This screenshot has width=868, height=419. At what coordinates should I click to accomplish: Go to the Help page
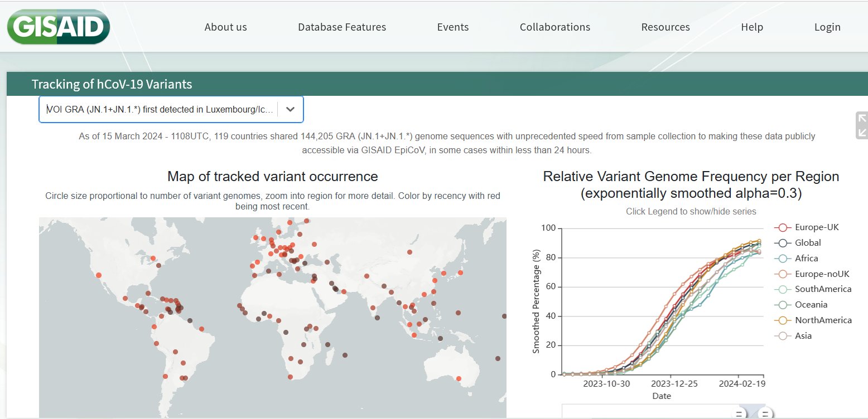(751, 27)
